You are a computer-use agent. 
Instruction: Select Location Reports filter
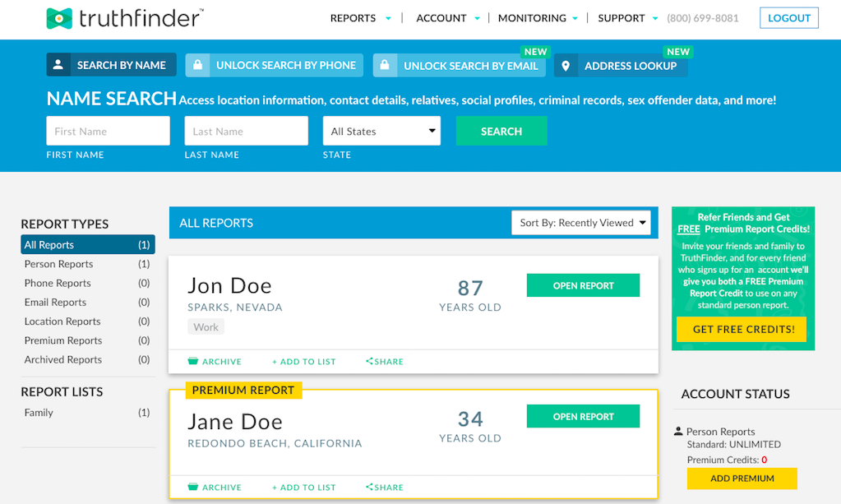tap(88, 321)
